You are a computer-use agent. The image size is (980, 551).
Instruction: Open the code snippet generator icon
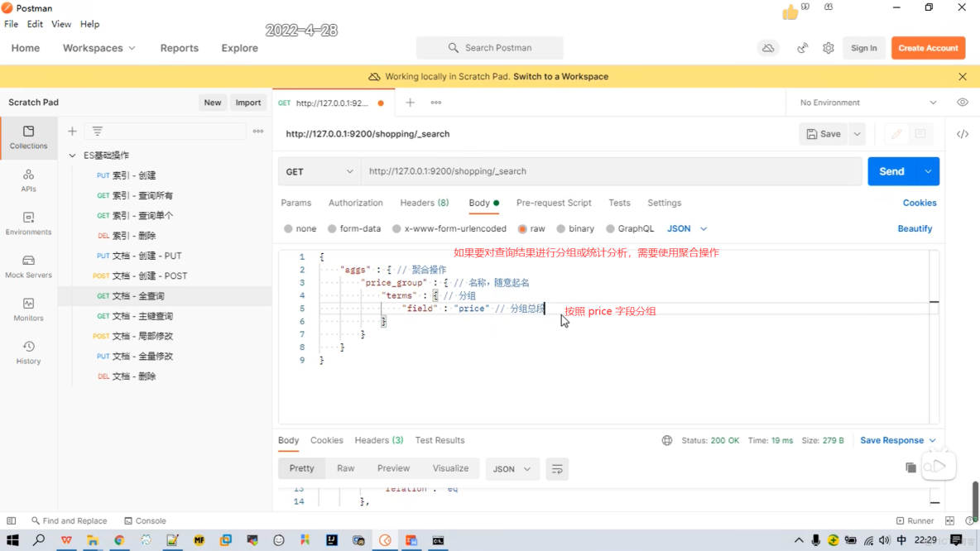[962, 133]
